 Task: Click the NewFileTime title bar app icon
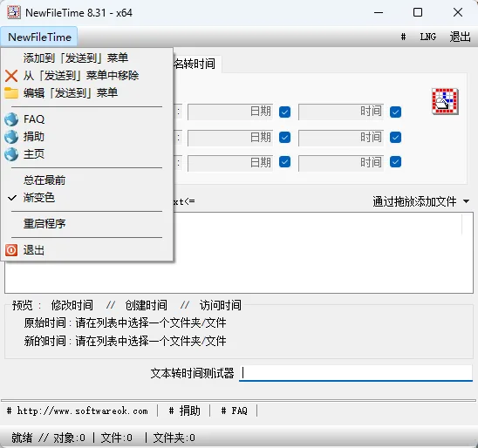point(14,12)
